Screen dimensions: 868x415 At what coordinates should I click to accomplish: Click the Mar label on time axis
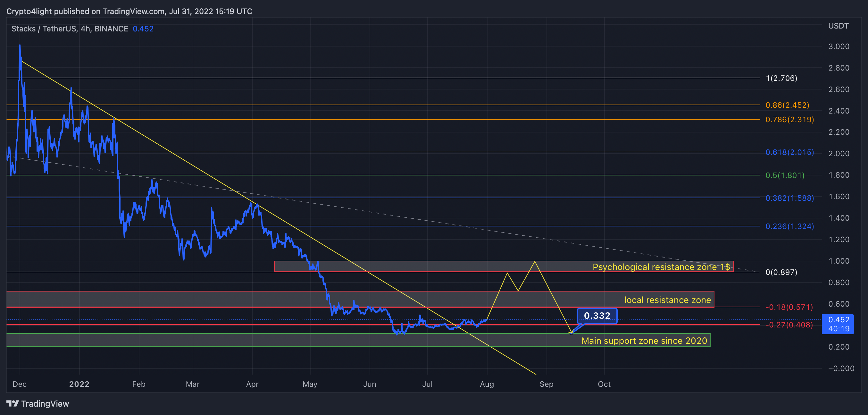[x=193, y=384]
